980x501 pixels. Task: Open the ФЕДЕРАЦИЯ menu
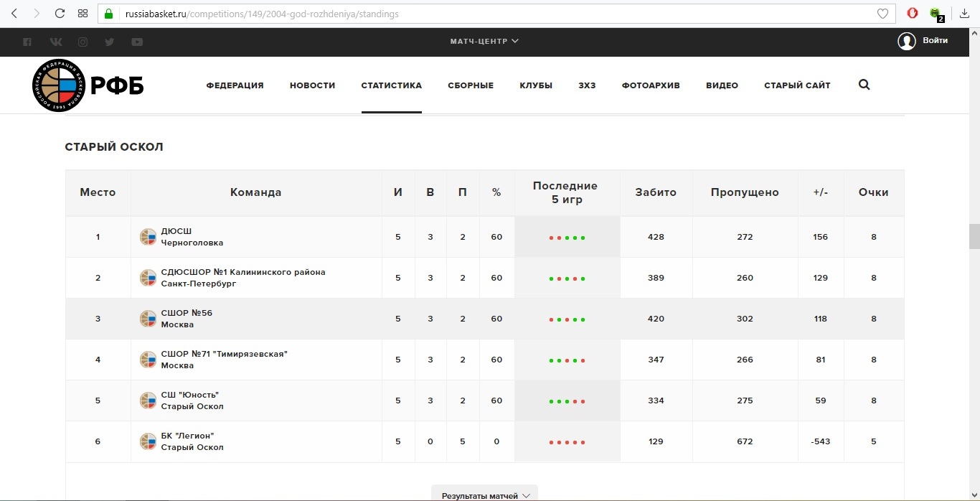(235, 85)
